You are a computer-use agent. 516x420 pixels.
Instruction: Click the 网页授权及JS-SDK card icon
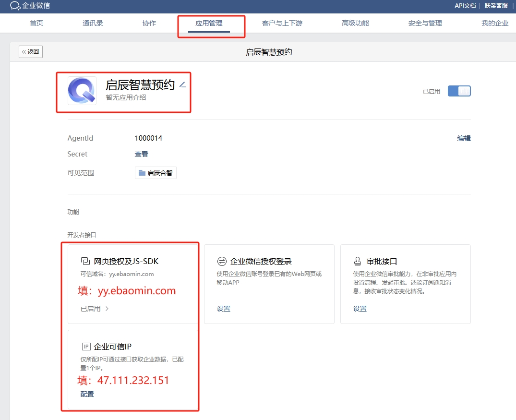pos(85,261)
